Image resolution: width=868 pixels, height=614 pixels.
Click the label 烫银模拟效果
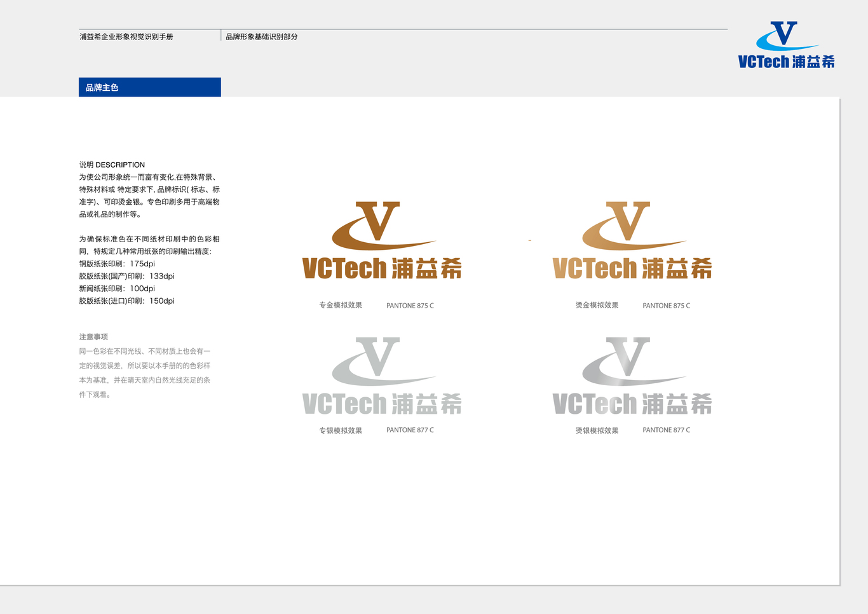(x=597, y=430)
